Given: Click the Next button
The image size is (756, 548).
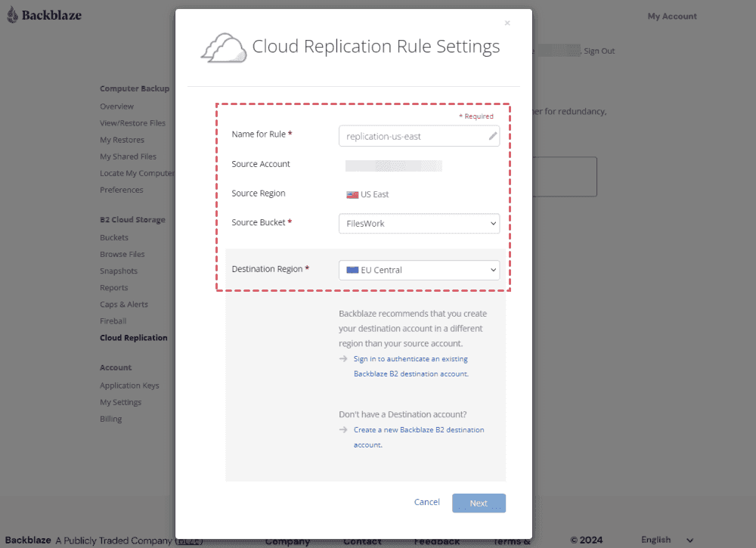Looking at the screenshot, I should coord(479,503).
